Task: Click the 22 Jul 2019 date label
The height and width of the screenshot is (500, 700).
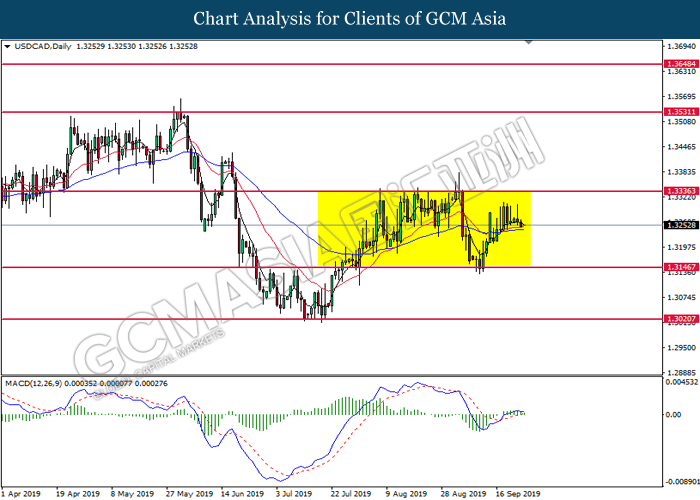Action: pyautogui.click(x=351, y=494)
